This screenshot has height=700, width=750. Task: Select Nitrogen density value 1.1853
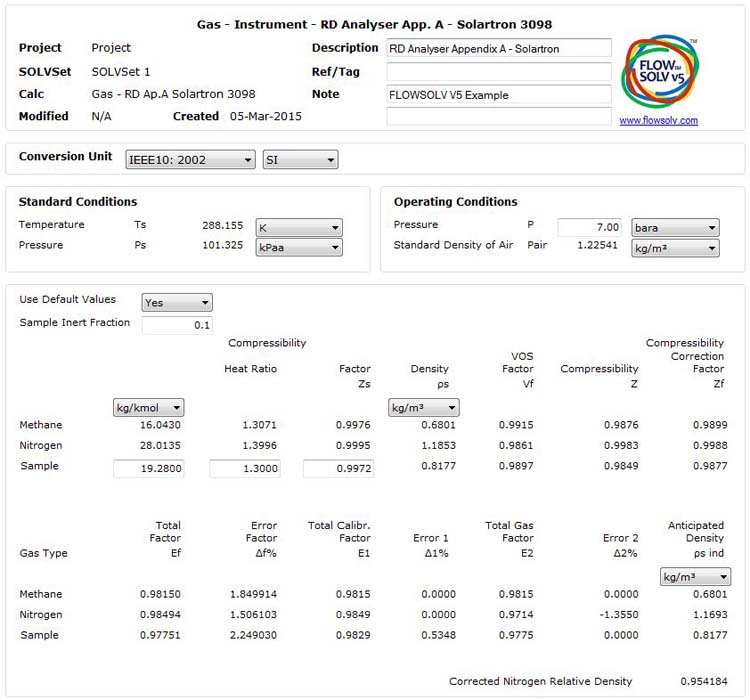pyautogui.click(x=438, y=445)
